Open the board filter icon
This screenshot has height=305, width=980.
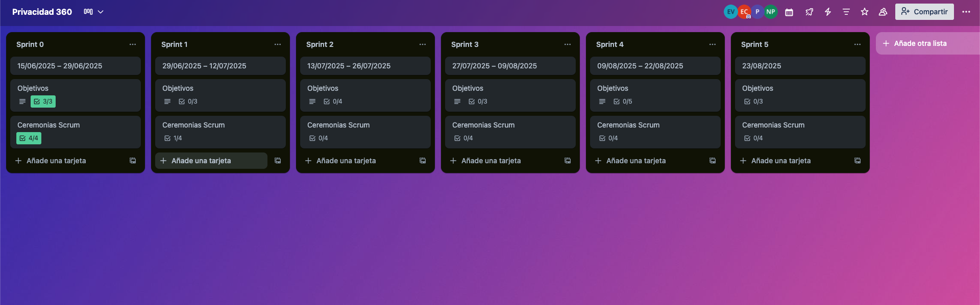pyautogui.click(x=846, y=12)
